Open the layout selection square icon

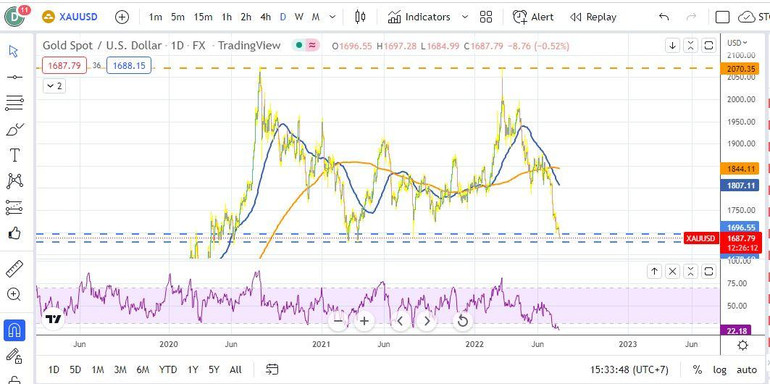click(x=722, y=17)
